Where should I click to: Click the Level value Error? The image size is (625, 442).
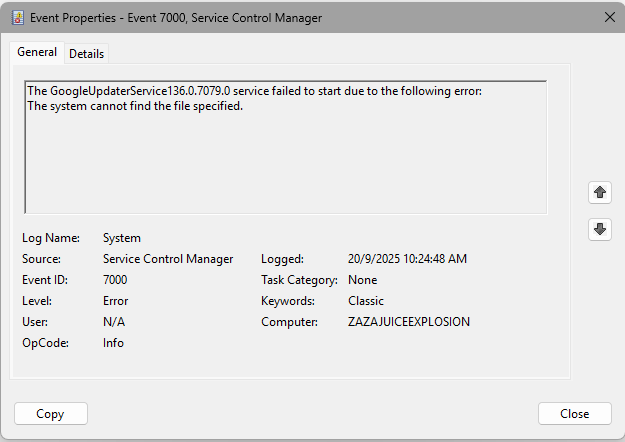(116, 301)
